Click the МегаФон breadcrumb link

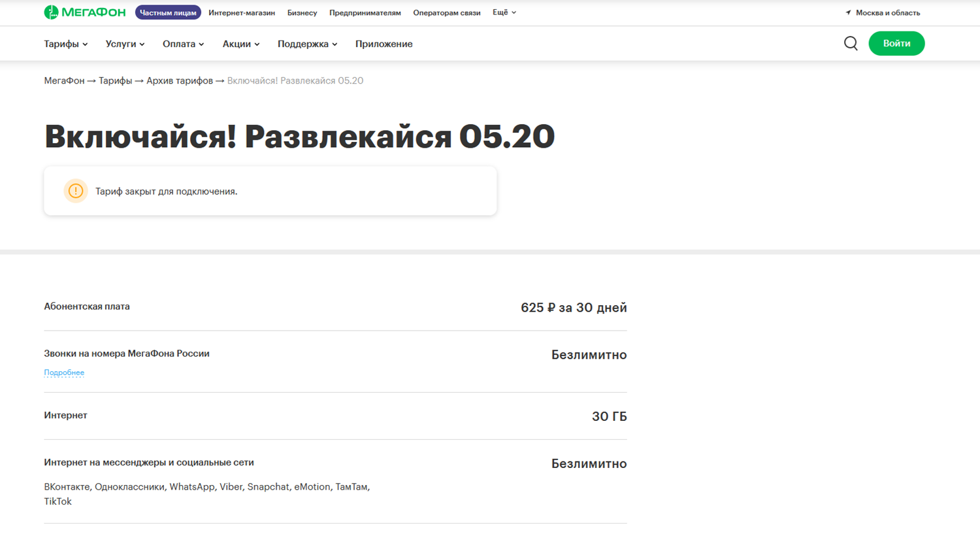(x=64, y=80)
